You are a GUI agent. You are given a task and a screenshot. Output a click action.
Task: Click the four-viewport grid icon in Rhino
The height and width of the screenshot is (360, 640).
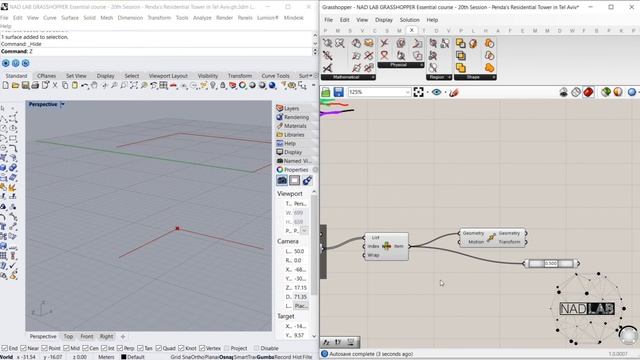point(163,85)
